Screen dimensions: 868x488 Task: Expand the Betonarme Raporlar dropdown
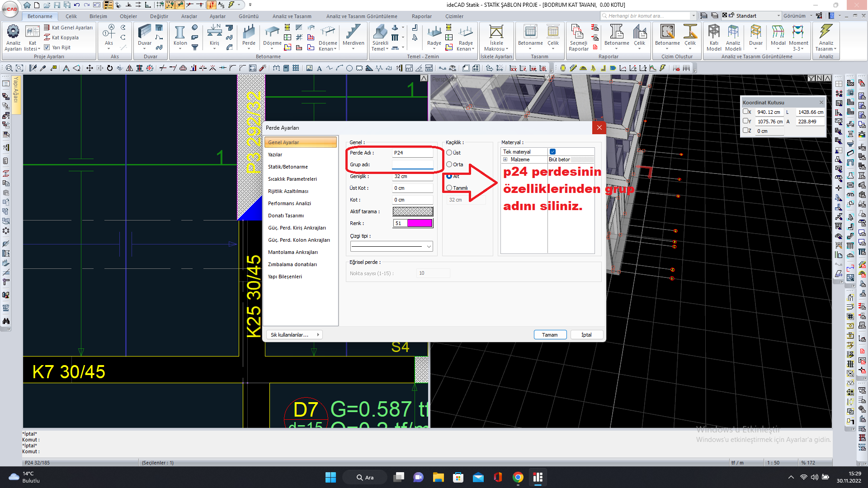click(x=617, y=49)
